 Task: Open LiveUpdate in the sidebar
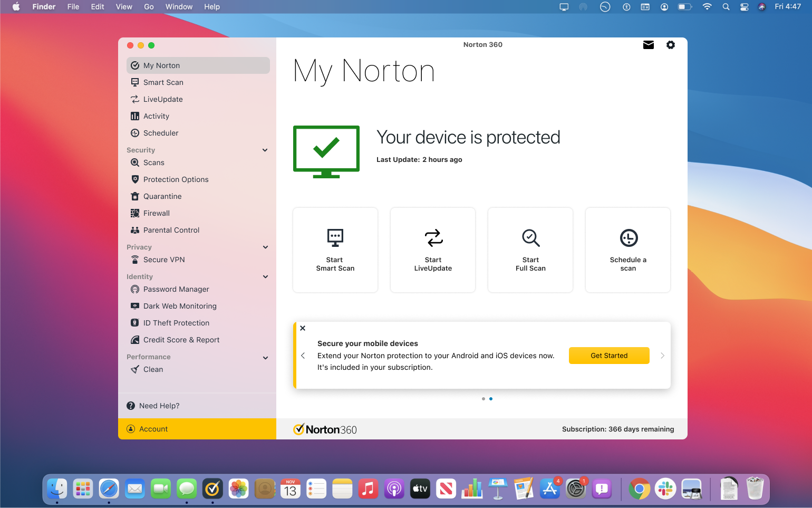tap(198, 99)
